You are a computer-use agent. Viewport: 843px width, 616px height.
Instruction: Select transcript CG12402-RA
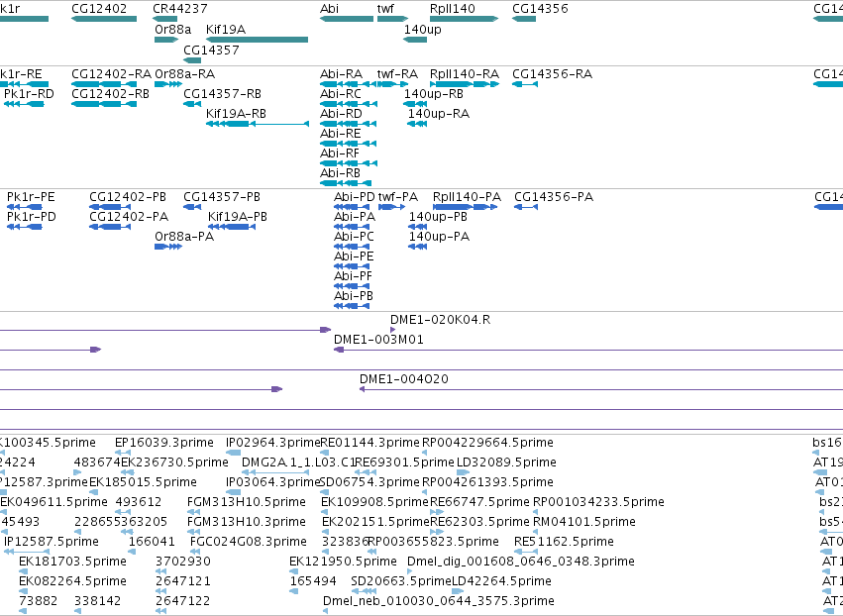(104, 84)
